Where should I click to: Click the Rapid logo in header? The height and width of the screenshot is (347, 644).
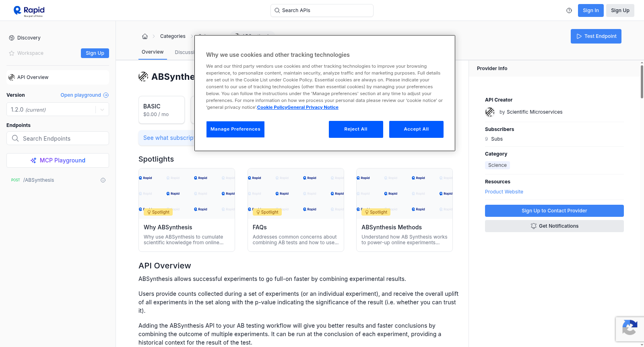tap(29, 11)
